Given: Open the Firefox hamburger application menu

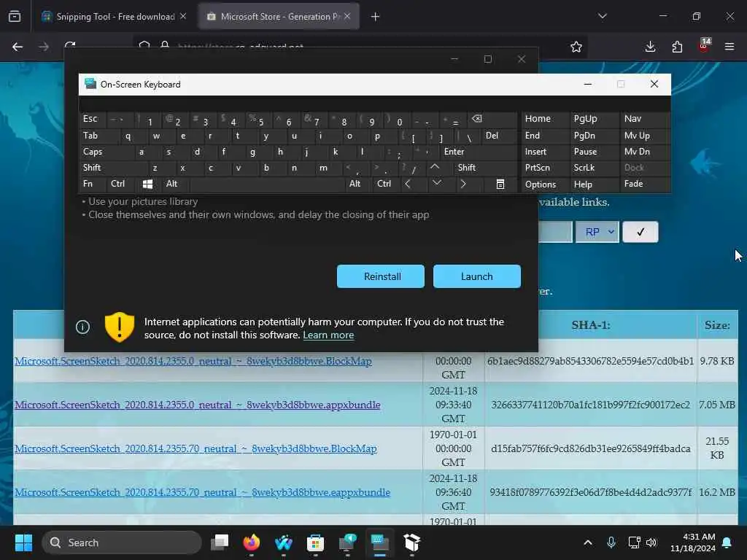Looking at the screenshot, I should click(729, 47).
